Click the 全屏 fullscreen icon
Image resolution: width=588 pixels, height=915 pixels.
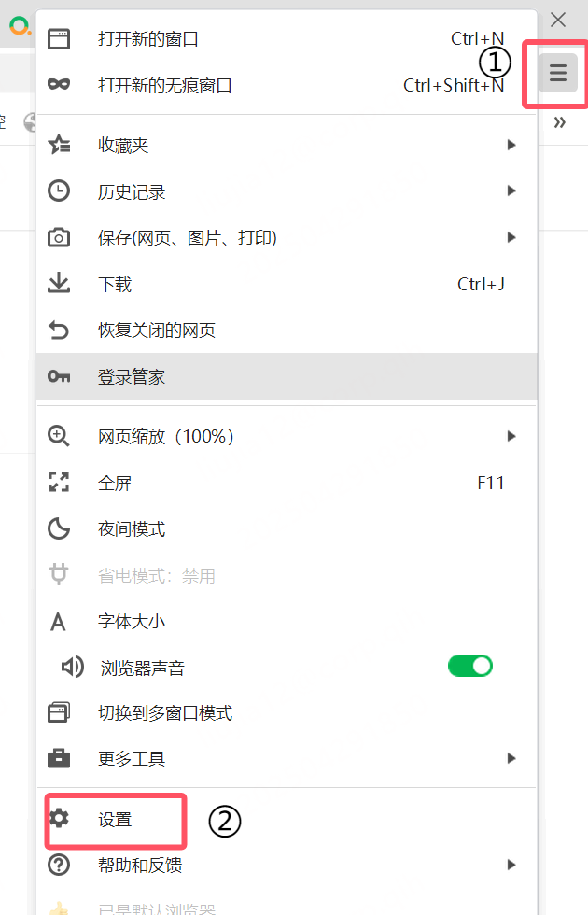pos(59,482)
